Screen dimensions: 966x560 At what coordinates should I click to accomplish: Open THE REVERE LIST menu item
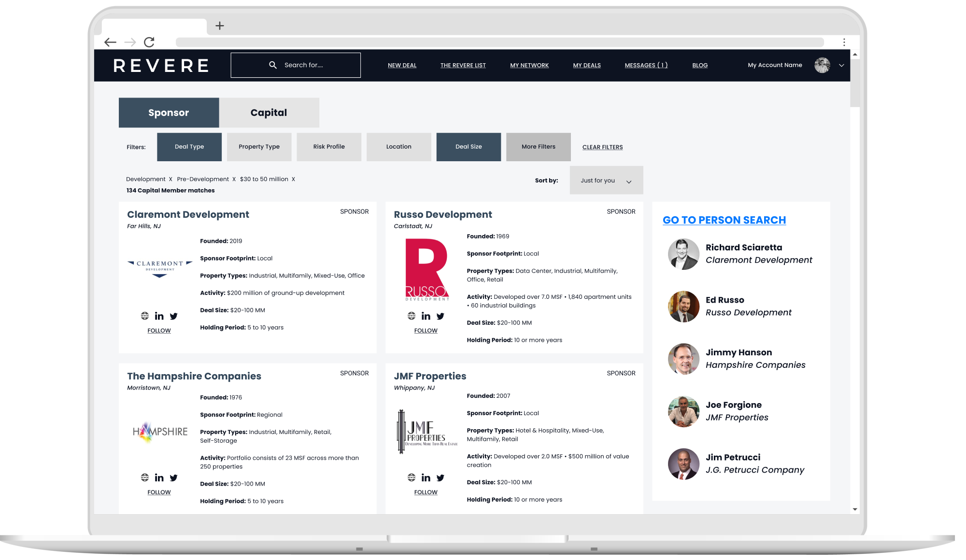(x=463, y=65)
